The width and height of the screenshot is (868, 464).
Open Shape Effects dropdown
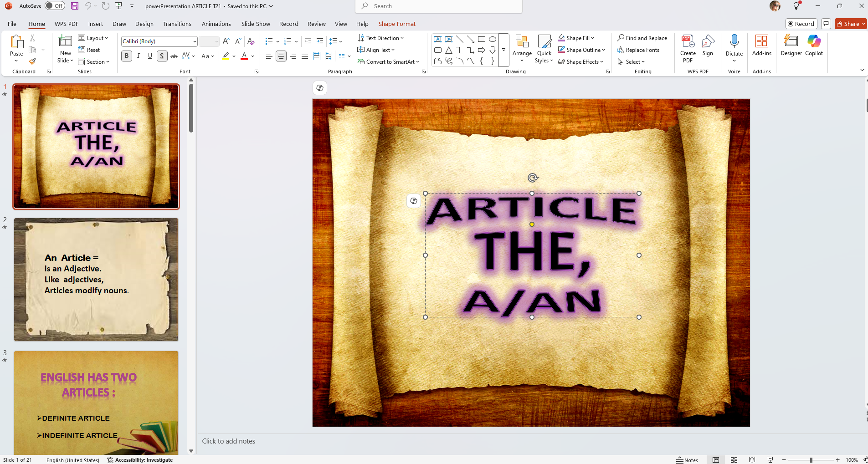tap(581, 62)
